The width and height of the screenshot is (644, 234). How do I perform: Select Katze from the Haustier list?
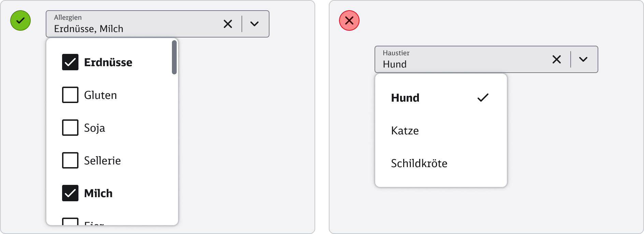pos(405,131)
